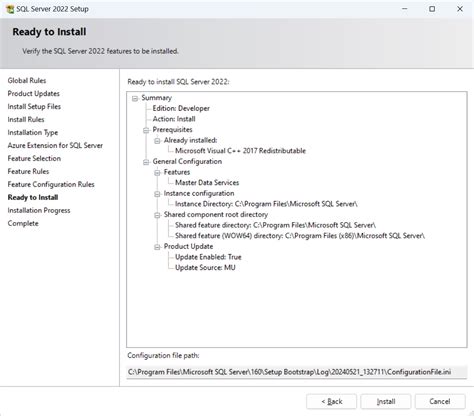Select Feature Configuration Rules step
Image resolution: width=474 pixels, height=416 pixels.
(51, 185)
